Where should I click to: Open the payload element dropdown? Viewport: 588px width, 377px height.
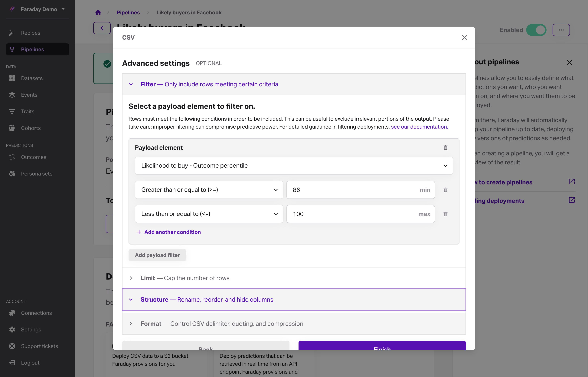coord(294,166)
